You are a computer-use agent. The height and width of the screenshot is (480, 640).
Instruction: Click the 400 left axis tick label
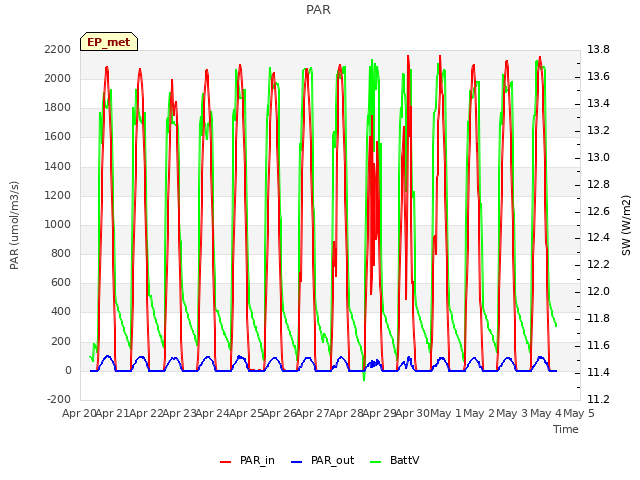61,312
